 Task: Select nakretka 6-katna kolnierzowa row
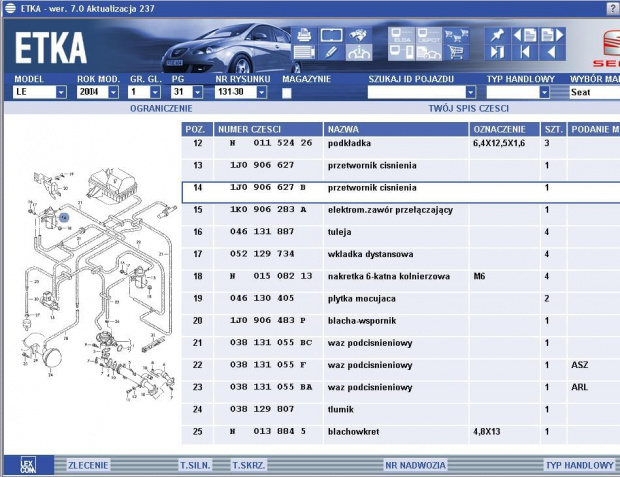(x=401, y=281)
